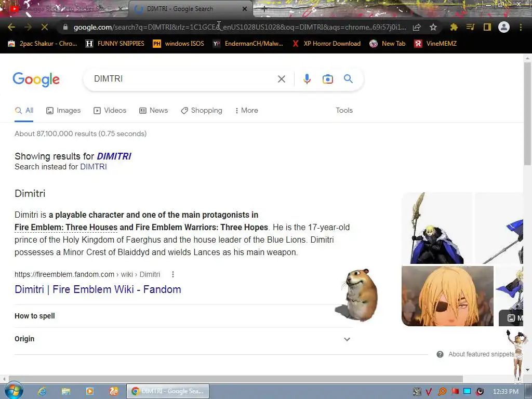Image resolution: width=532 pixels, height=399 pixels.
Task: Select the All results tab
Action: [x=24, y=110]
